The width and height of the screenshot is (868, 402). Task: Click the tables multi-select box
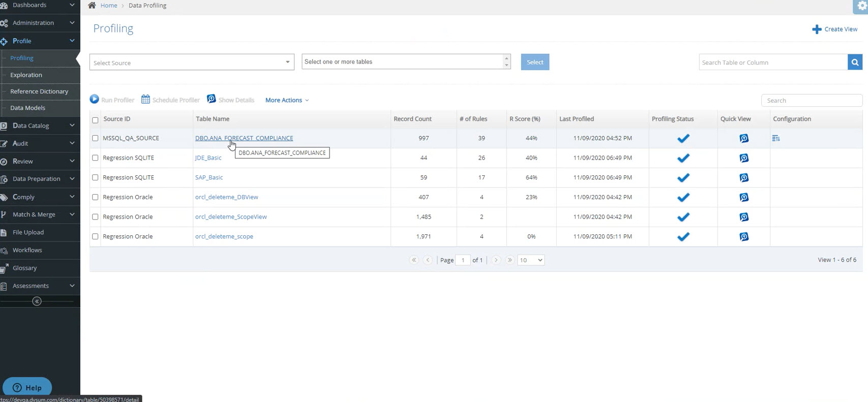(406, 61)
